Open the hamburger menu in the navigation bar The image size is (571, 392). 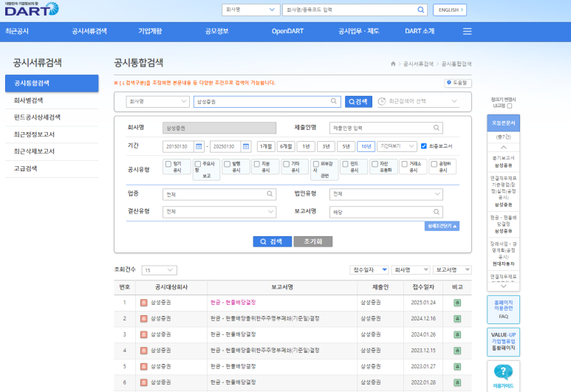[467, 31]
